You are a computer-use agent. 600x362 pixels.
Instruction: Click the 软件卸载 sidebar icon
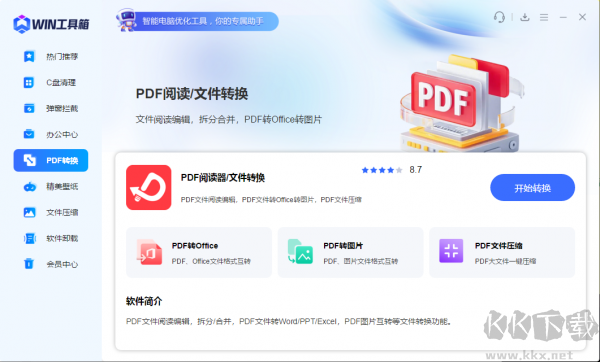click(29, 238)
